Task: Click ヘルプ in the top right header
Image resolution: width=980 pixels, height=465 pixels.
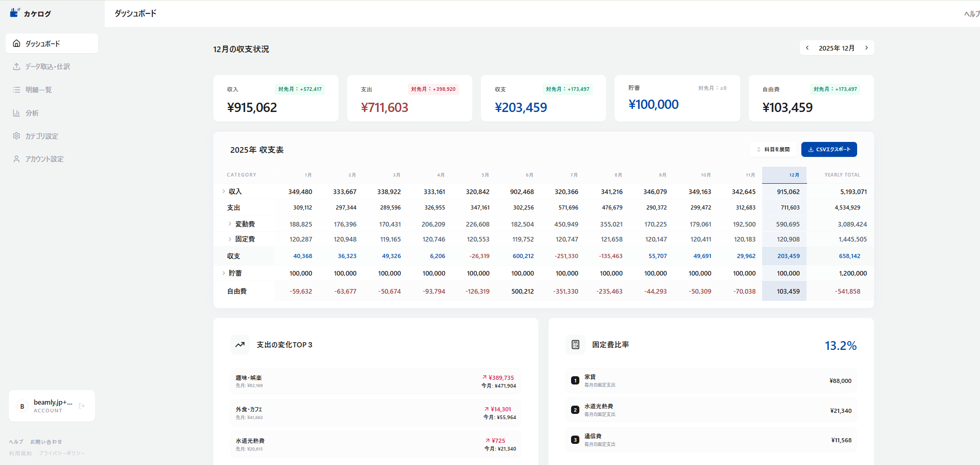Action: (972, 14)
